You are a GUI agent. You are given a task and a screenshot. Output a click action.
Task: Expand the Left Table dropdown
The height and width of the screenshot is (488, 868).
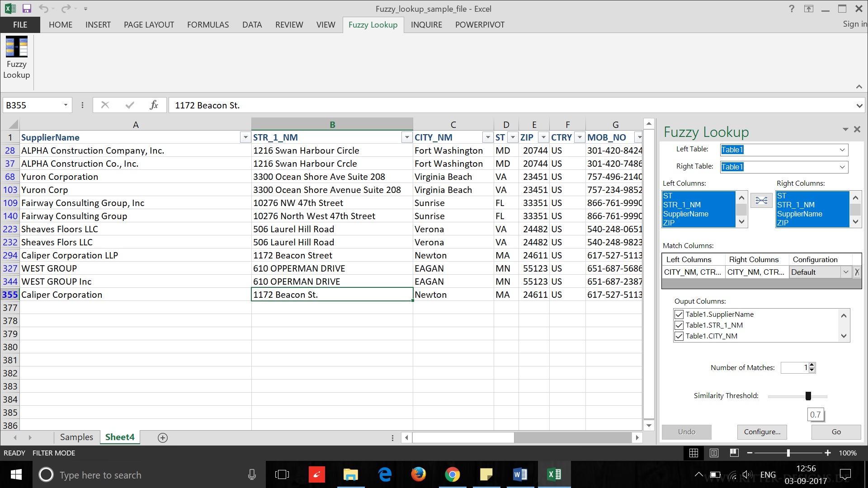click(842, 150)
